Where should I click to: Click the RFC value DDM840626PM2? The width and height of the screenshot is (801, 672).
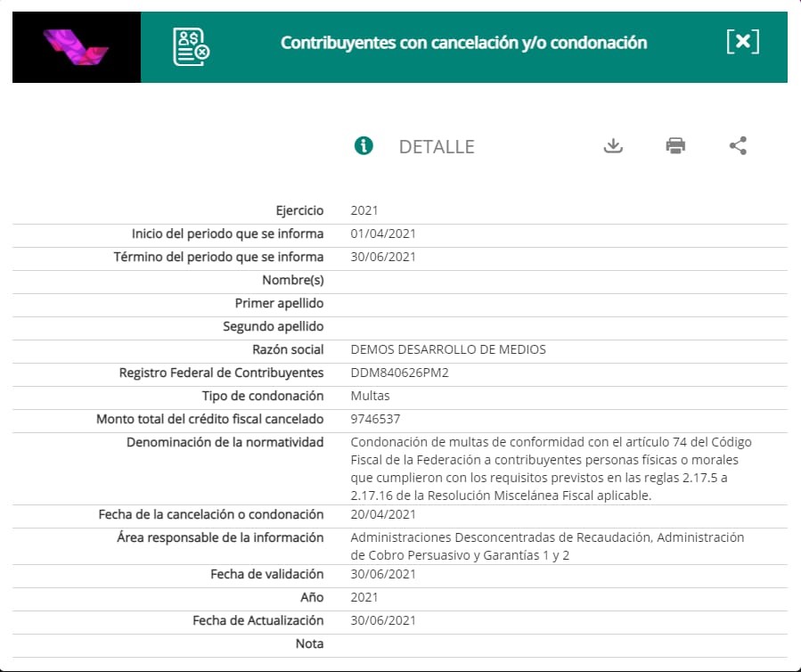[399, 373]
